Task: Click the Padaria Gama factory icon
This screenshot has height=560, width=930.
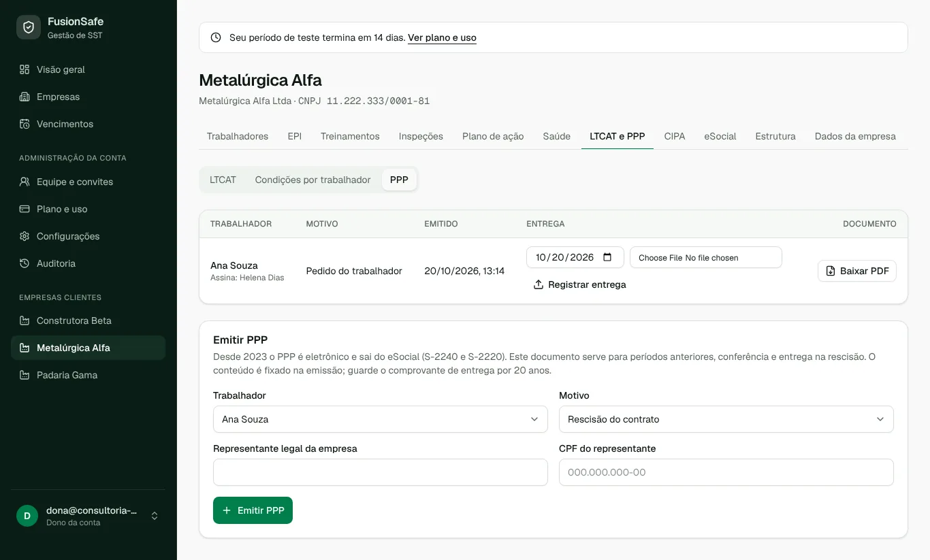Action: [25, 375]
